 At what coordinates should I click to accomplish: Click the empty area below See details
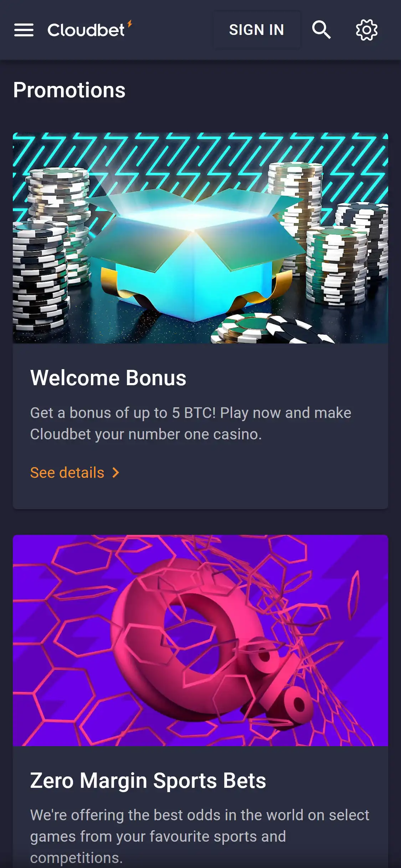tap(200, 496)
